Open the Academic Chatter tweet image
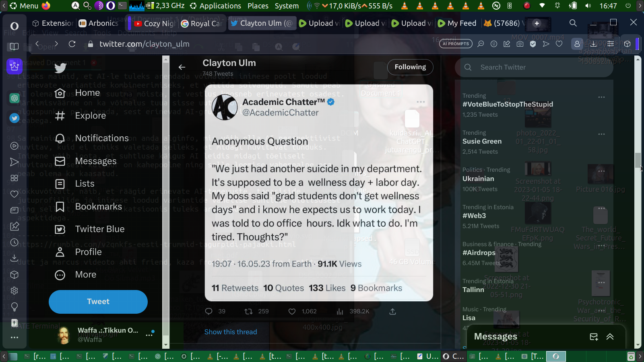The image size is (644, 362). point(319,193)
